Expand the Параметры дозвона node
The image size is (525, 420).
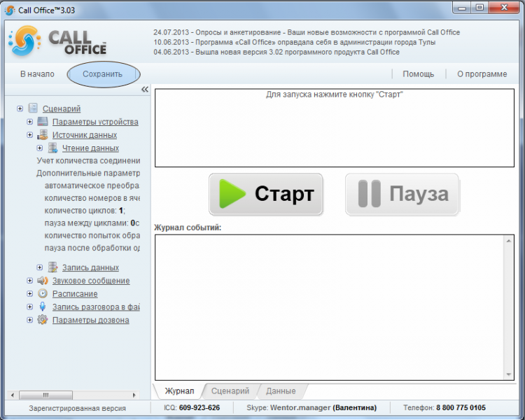pyautogui.click(x=30, y=320)
